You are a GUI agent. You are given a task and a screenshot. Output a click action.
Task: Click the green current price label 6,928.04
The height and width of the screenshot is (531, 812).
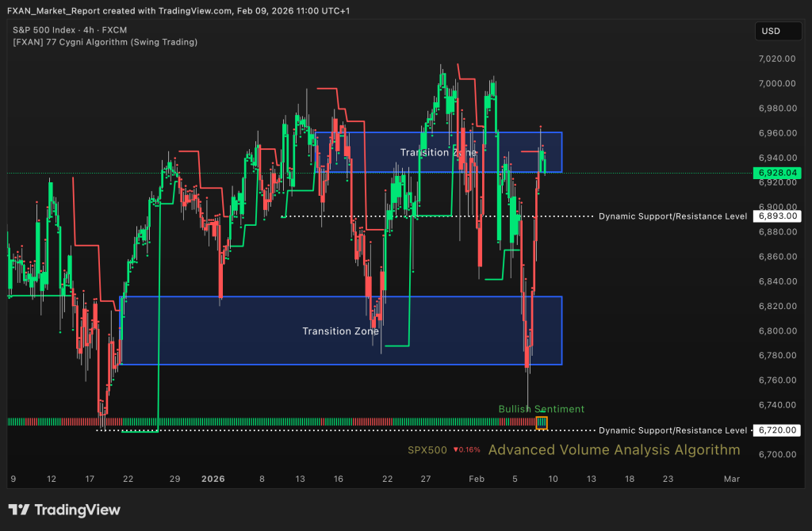776,172
